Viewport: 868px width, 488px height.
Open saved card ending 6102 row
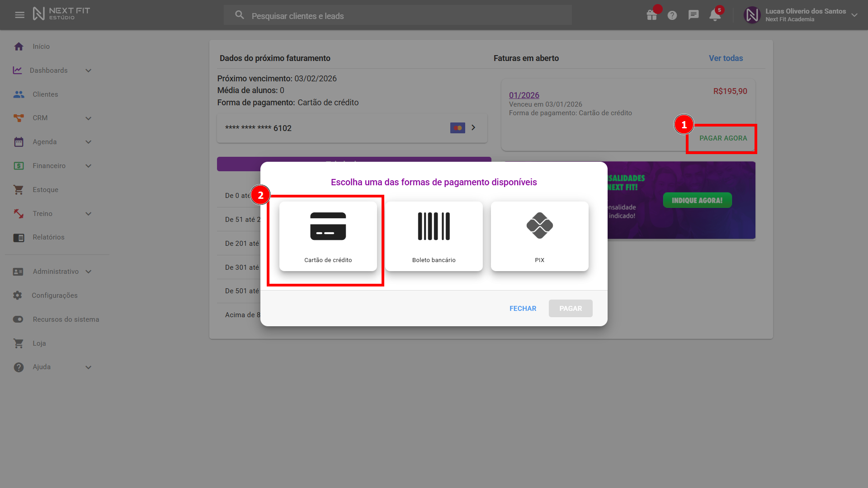352,128
